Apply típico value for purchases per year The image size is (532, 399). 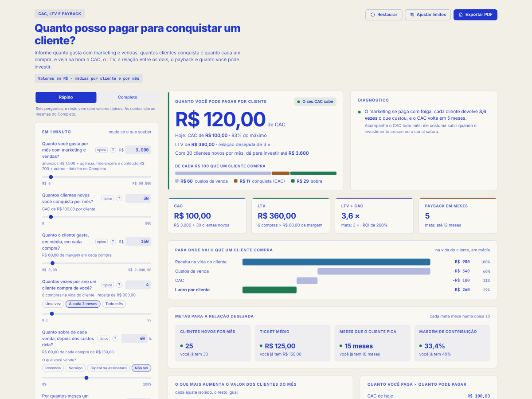click(x=107, y=285)
